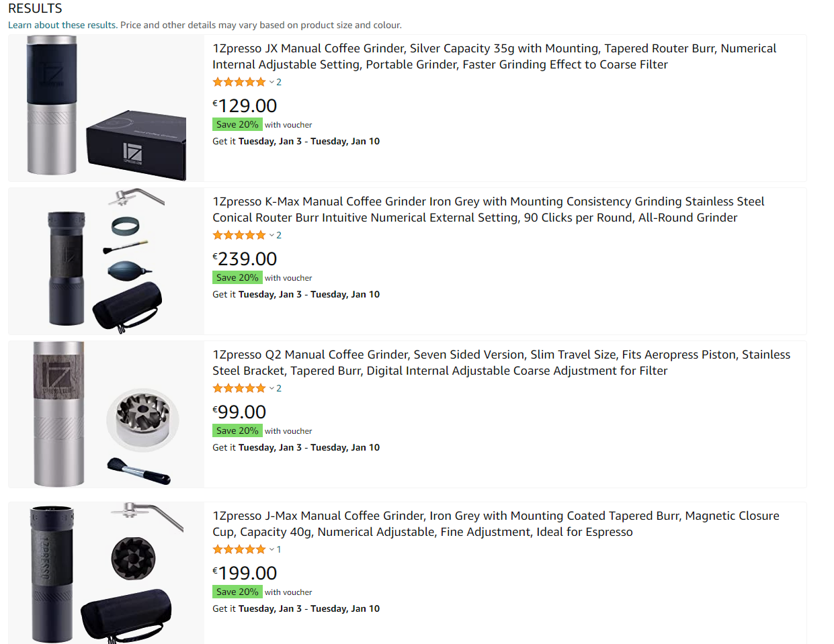The image size is (834, 644).
Task: Expand rating breakdown chevron for Q2 grinder
Action: 272,389
